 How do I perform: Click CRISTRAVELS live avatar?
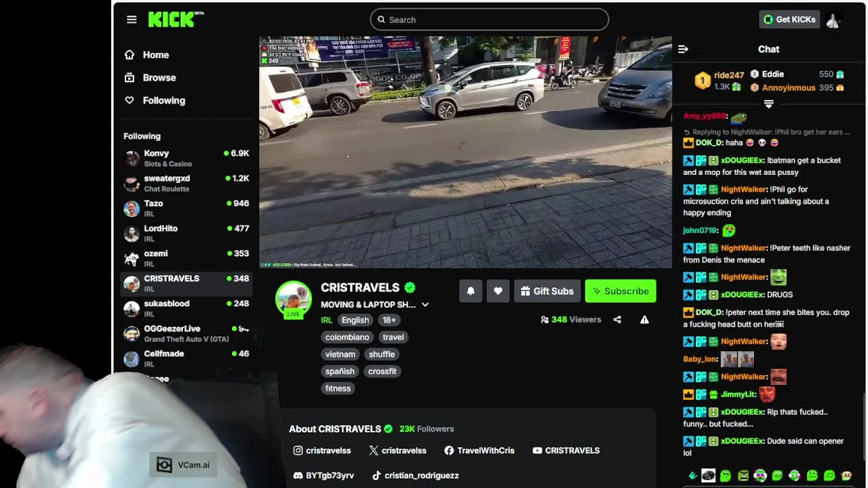click(294, 300)
